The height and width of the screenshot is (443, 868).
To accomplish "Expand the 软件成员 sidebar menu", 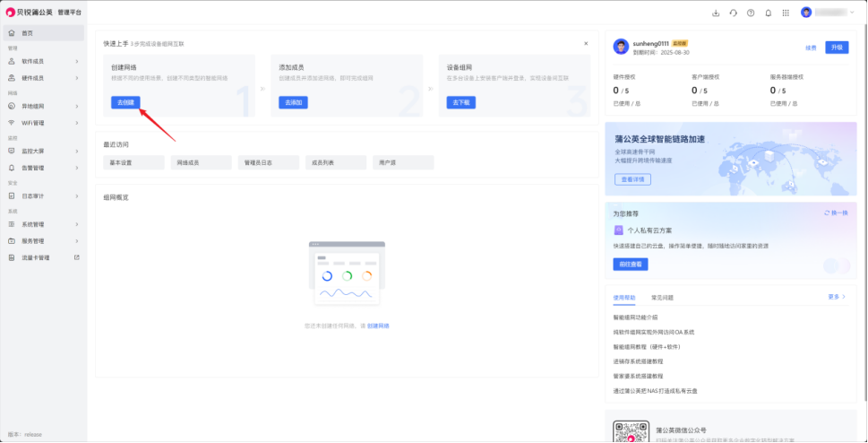I will (43, 61).
